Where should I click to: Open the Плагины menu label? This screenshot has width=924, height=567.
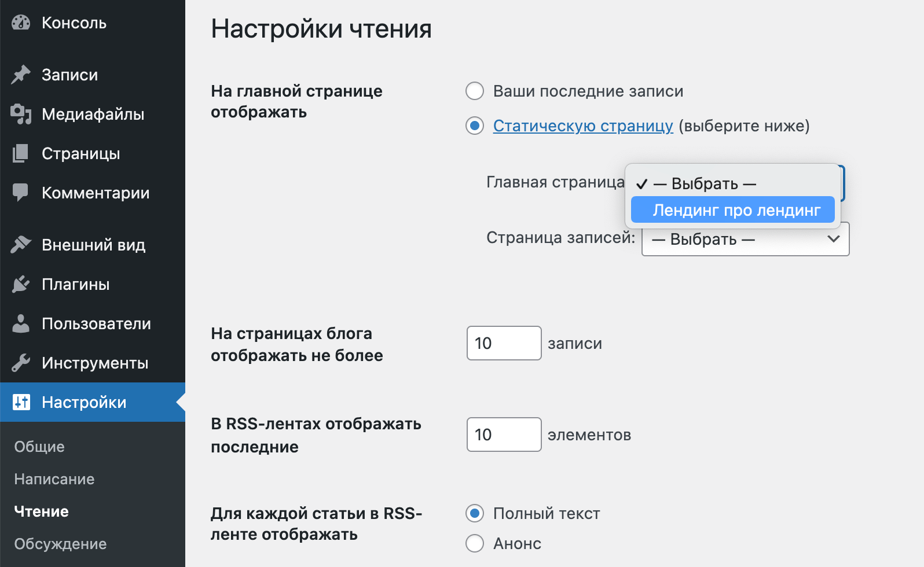point(76,284)
